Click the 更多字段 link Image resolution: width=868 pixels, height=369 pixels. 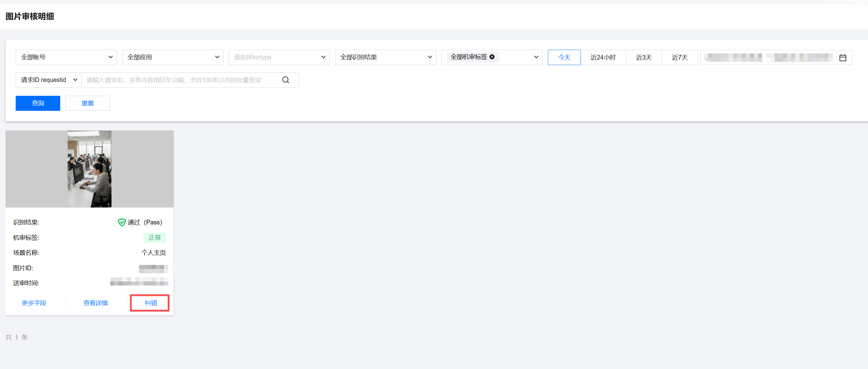pyautogui.click(x=34, y=303)
